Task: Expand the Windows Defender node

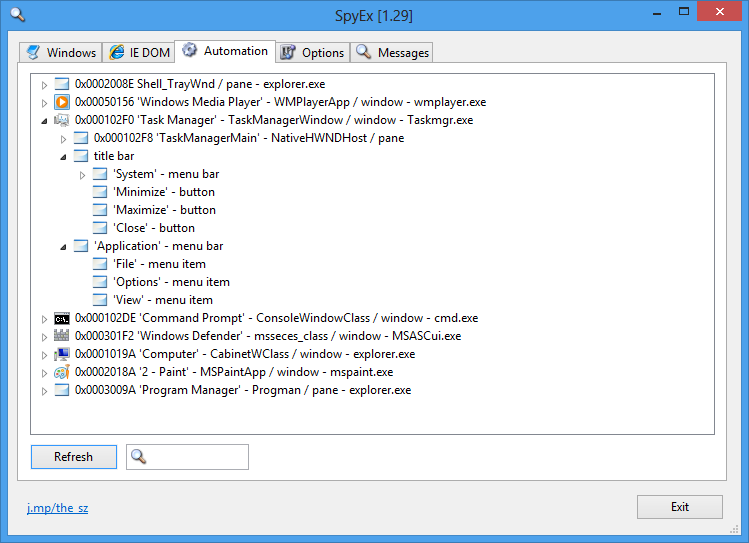Action: point(44,337)
